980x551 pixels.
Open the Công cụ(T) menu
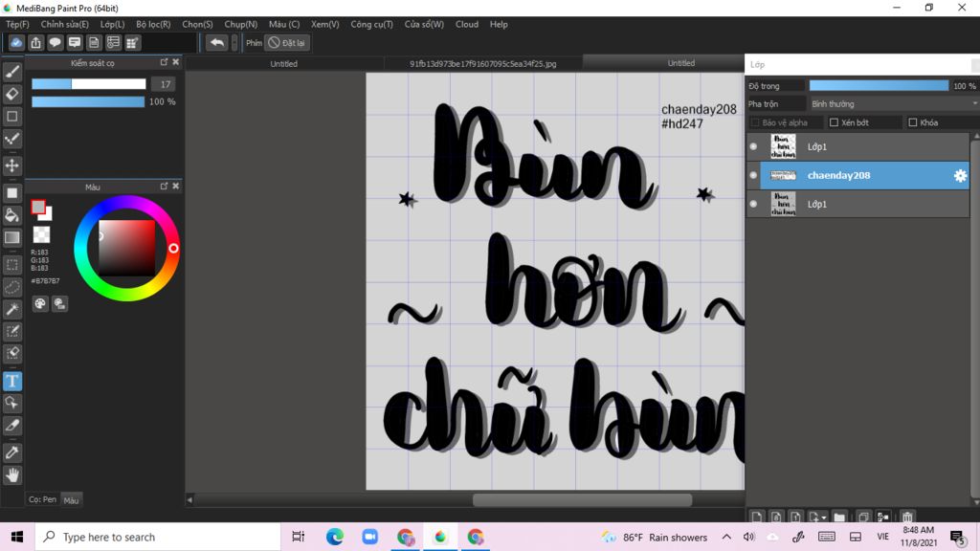[x=372, y=24]
